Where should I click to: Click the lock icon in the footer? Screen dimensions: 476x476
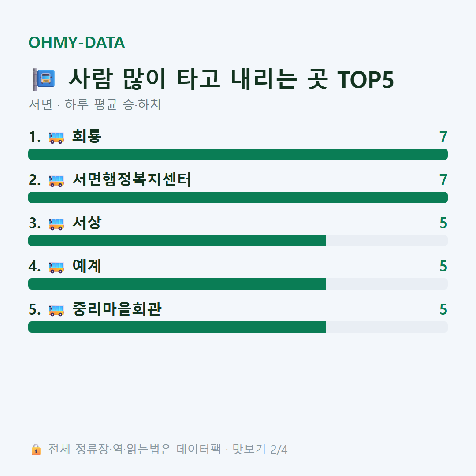tap(36, 450)
